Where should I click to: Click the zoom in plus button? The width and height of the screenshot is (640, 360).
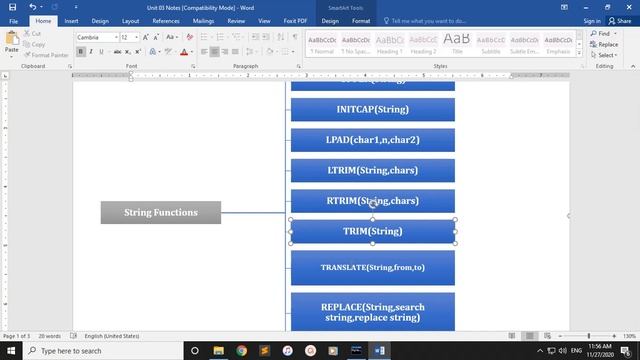point(614,336)
